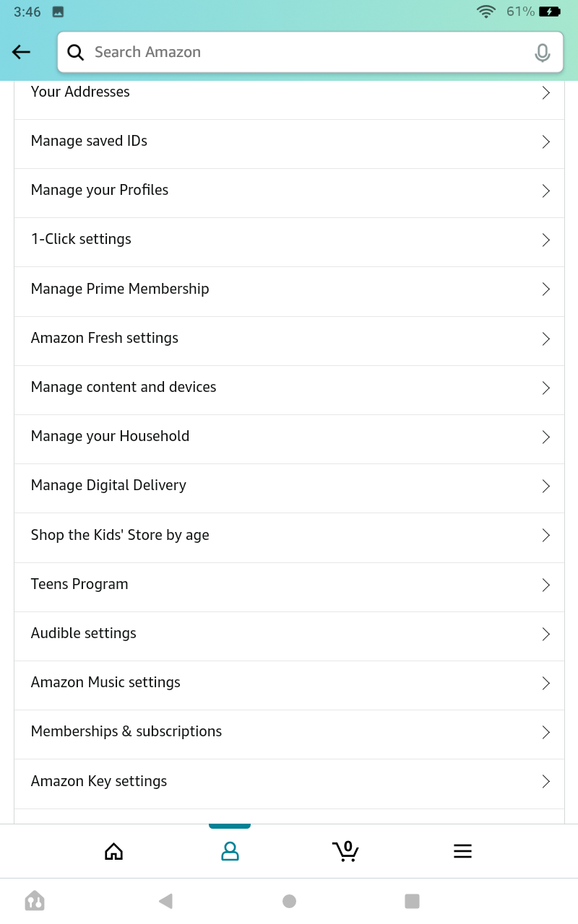Tap the search magnifier icon
Image resolution: width=578 pixels, height=924 pixels.
pyautogui.click(x=75, y=52)
